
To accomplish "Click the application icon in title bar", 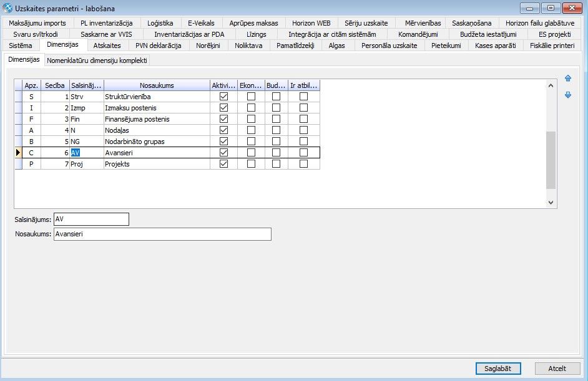I will click(7, 8).
